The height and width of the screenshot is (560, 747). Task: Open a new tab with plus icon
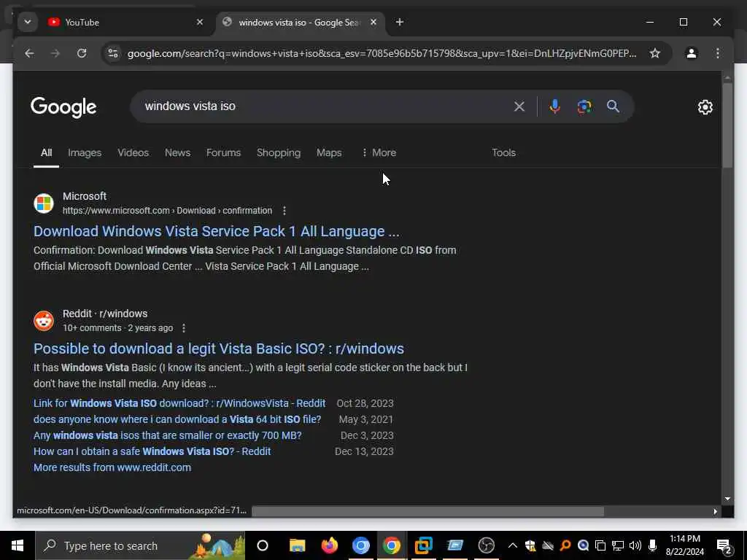click(x=400, y=22)
